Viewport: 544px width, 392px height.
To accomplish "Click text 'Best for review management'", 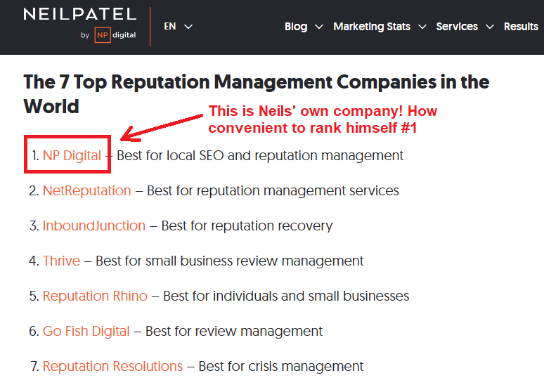I will [234, 332].
